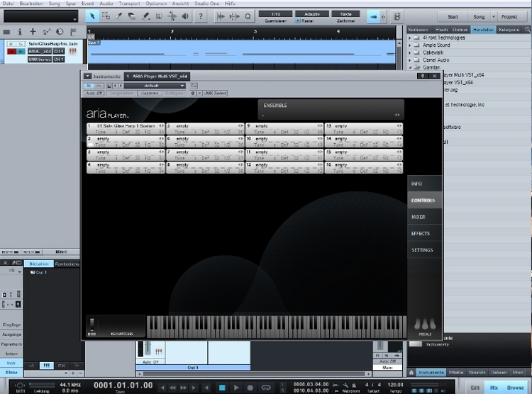Open the default preset dropdown
This screenshot has width=532, height=394.
(x=155, y=86)
